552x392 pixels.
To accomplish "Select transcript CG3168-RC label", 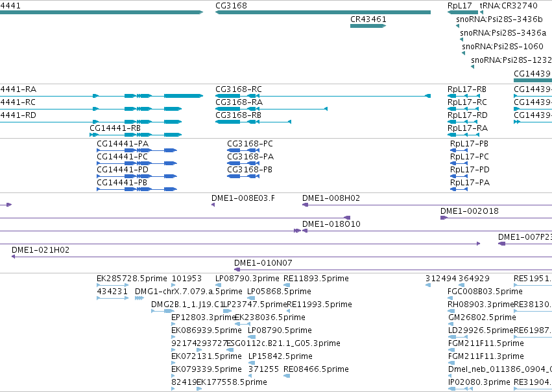I will pos(239,89).
